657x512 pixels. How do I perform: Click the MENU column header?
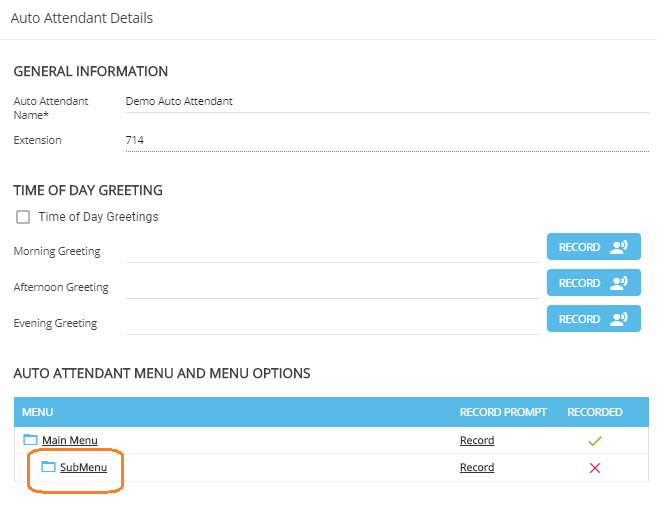click(x=37, y=412)
